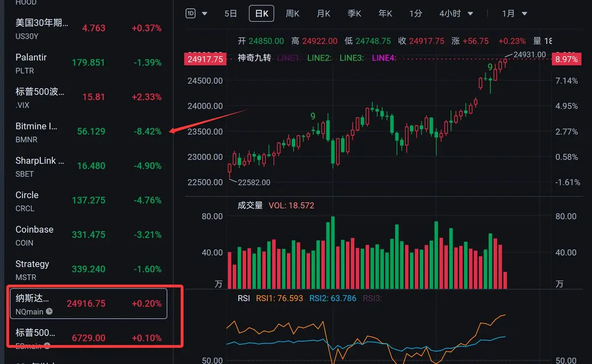This screenshot has width=592, height=364.
Task: Click the 神奇九转 indicator label
Action: click(254, 58)
